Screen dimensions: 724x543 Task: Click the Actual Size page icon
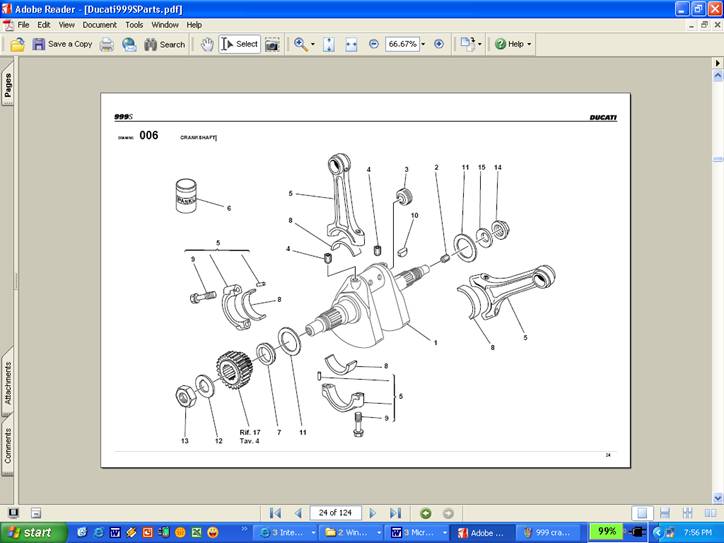329,44
